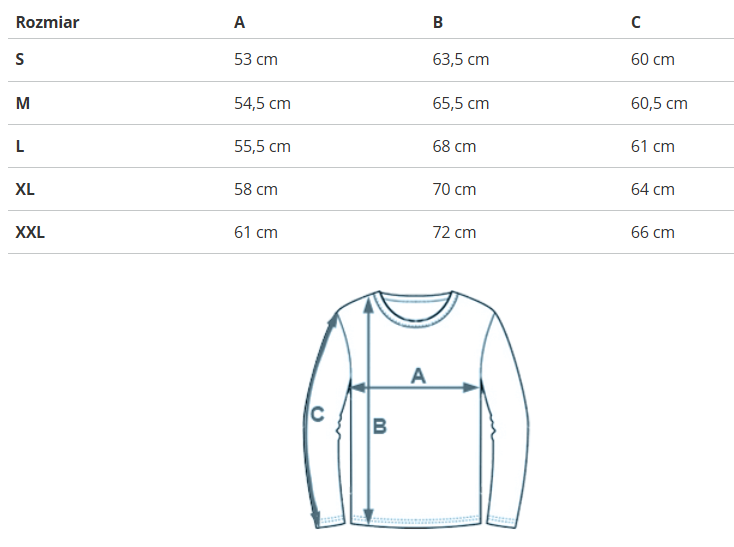
Task: Click the C sleeve label on the diagram
Action: [317, 414]
